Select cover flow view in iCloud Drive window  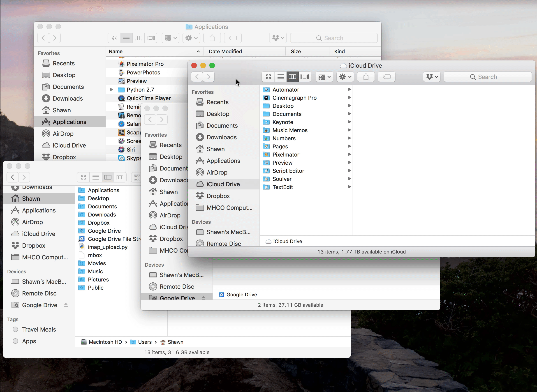coord(305,77)
